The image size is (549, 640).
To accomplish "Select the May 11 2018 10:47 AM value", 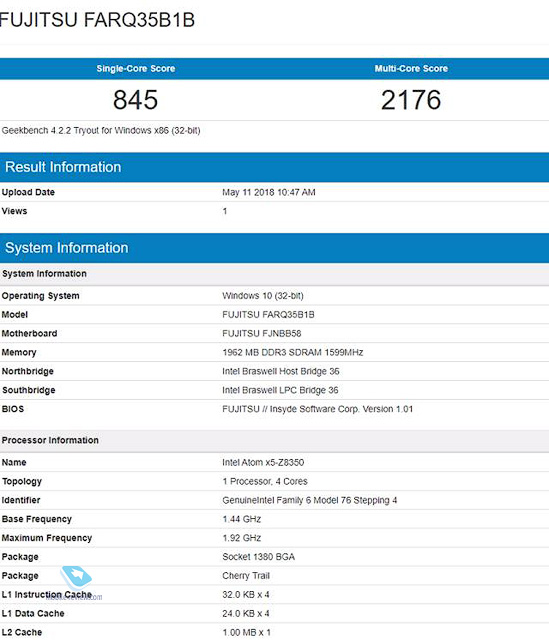I will (269, 192).
